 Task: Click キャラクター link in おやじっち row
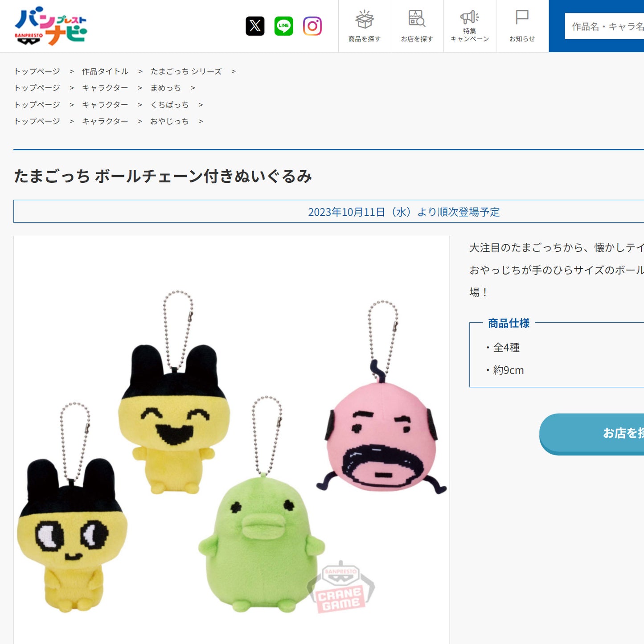tap(105, 121)
